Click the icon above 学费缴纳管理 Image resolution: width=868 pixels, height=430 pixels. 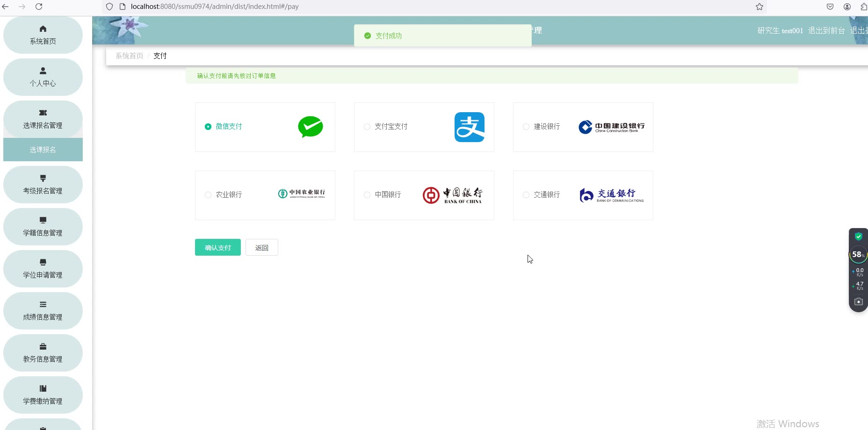click(43, 388)
